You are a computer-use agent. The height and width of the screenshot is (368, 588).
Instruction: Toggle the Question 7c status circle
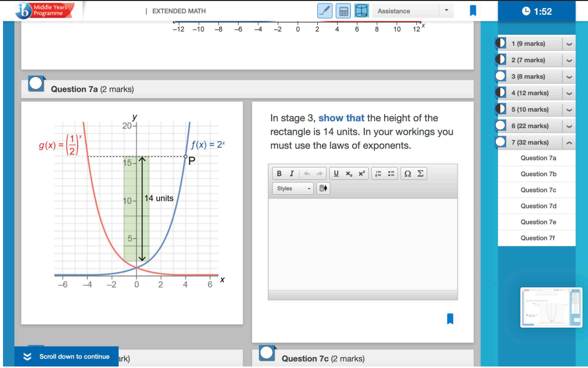267,353
